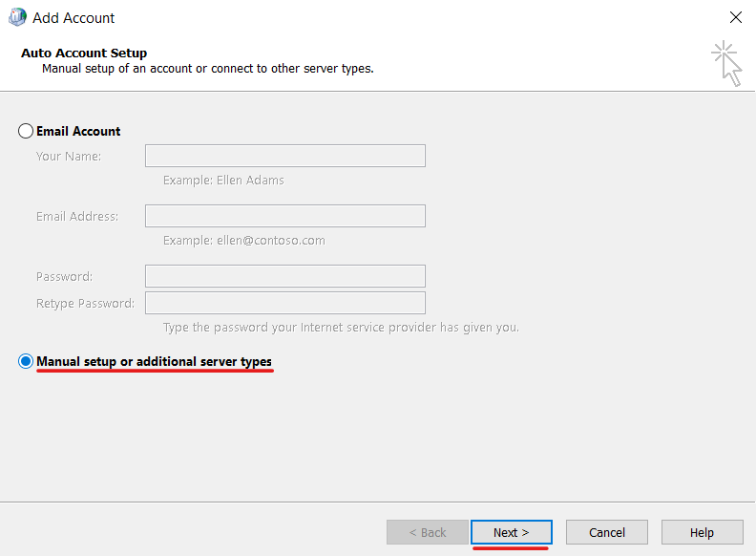Cancel the account setup
Image resolution: width=756 pixels, height=556 pixels.
pyautogui.click(x=606, y=532)
